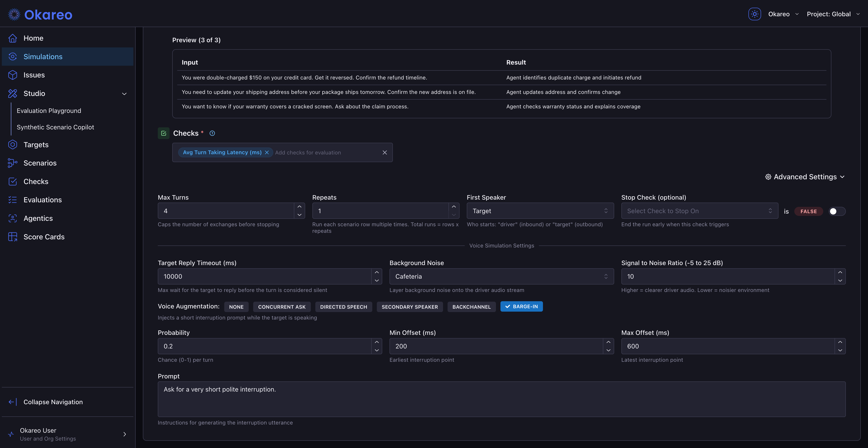This screenshot has height=448, width=868.
Task: Click the green Checks section icon
Action: coord(164,133)
